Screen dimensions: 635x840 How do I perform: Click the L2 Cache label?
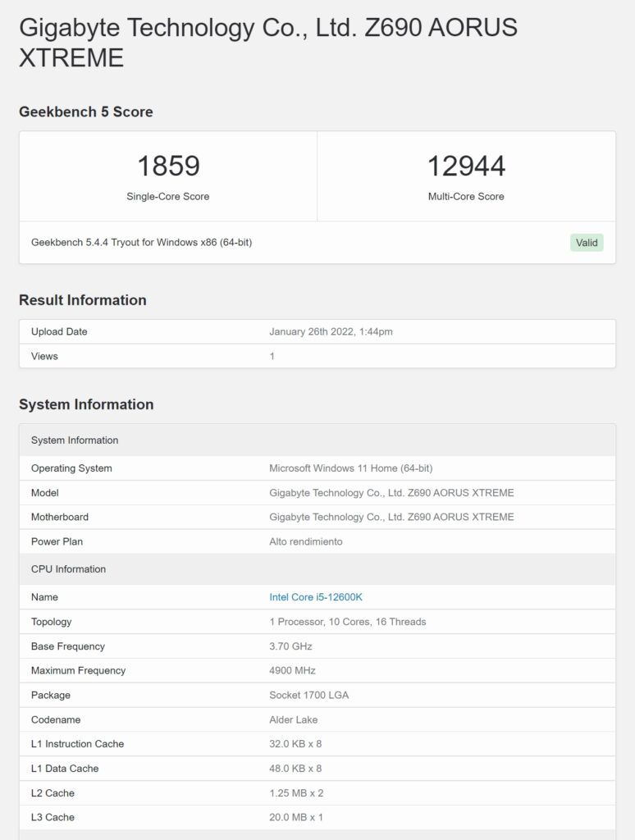(x=53, y=793)
